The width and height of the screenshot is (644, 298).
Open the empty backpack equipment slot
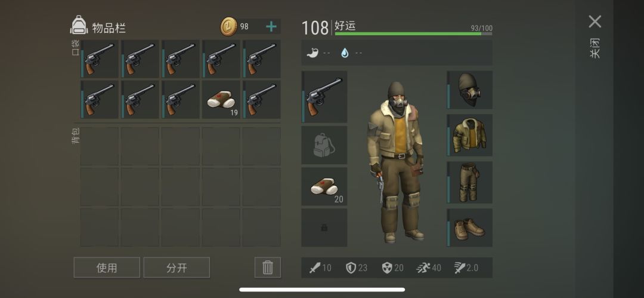click(x=324, y=145)
